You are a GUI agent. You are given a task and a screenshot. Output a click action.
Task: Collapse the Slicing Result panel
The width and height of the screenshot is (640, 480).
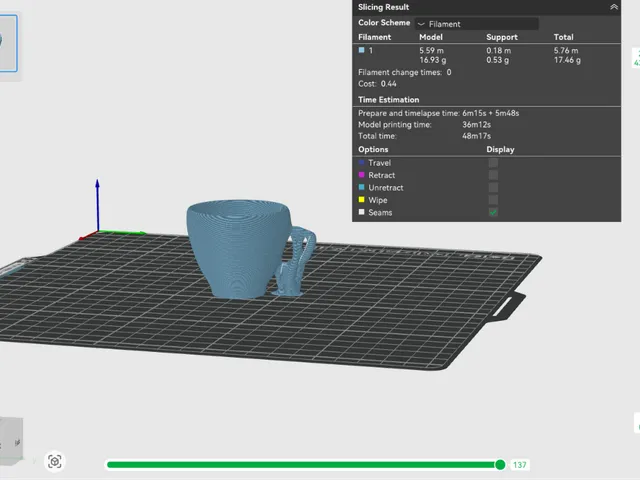[x=613, y=7]
